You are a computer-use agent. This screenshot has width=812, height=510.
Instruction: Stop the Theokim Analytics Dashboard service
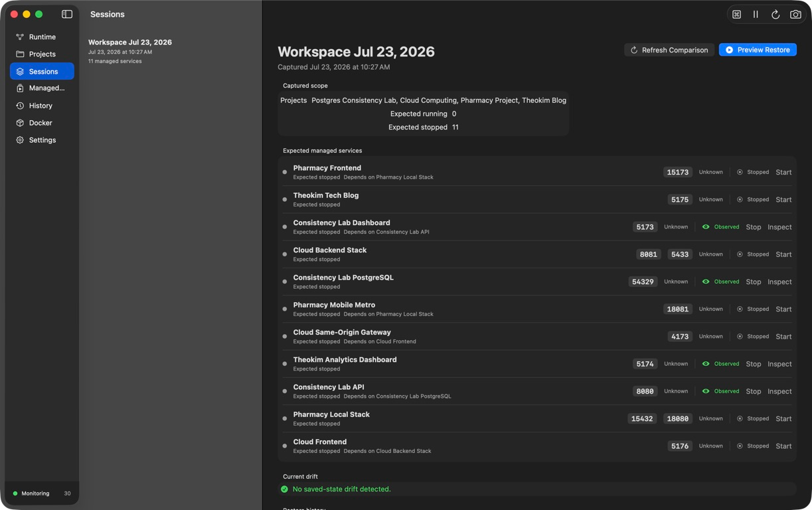(754, 364)
